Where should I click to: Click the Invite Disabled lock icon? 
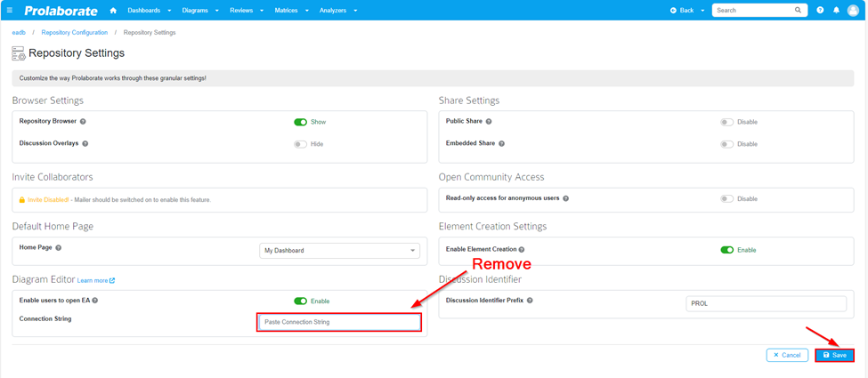pyautogui.click(x=22, y=199)
